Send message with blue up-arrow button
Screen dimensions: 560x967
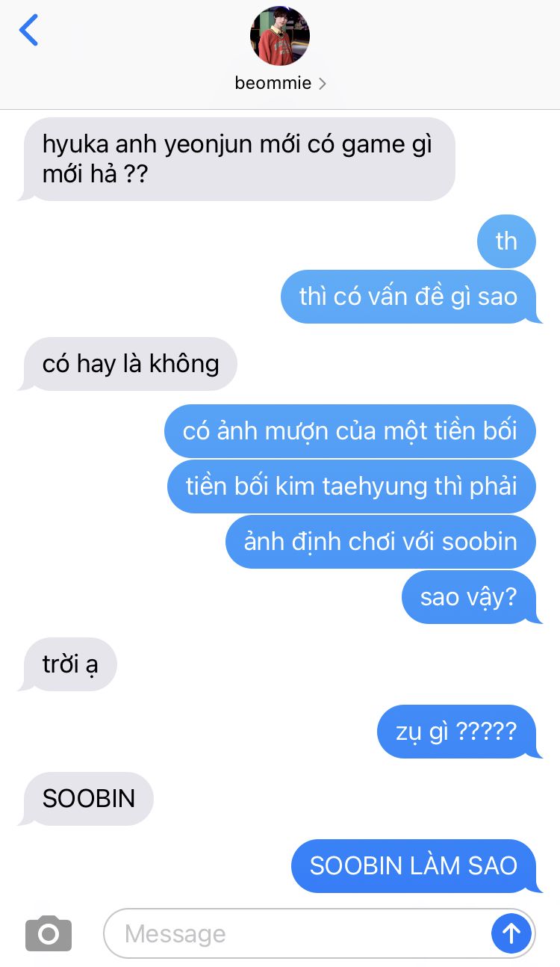(x=511, y=933)
